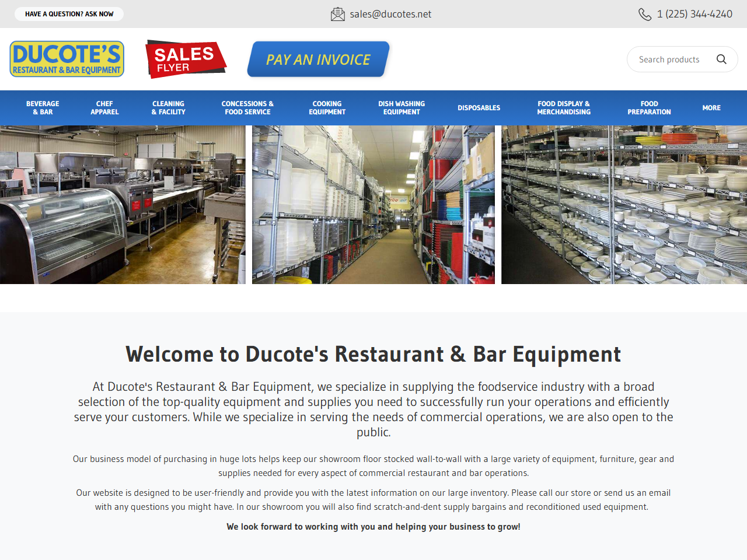Click the envelope email icon
This screenshot has height=560, width=747.
pos(337,14)
